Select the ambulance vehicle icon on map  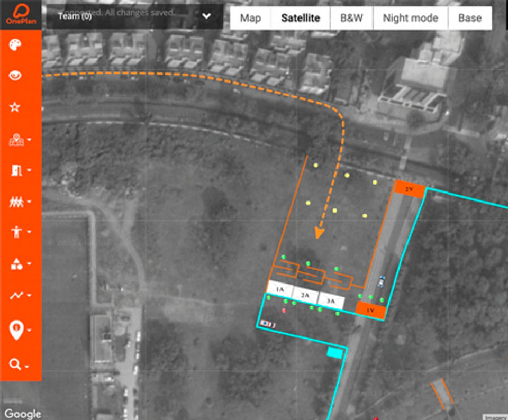coord(268,324)
